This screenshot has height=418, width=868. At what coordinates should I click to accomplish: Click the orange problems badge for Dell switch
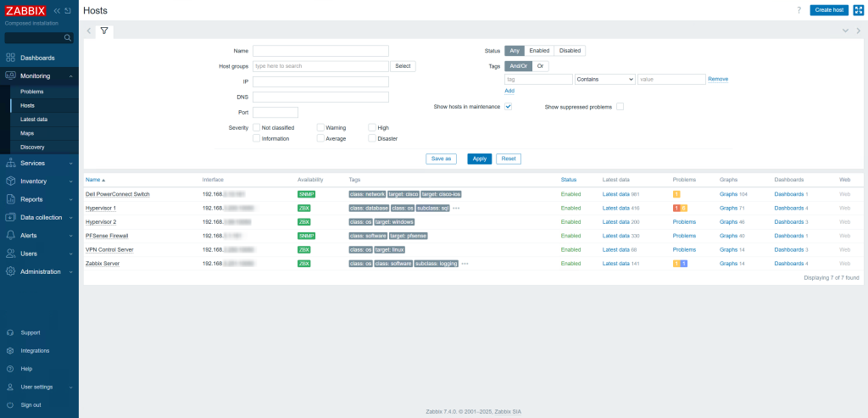[676, 194]
